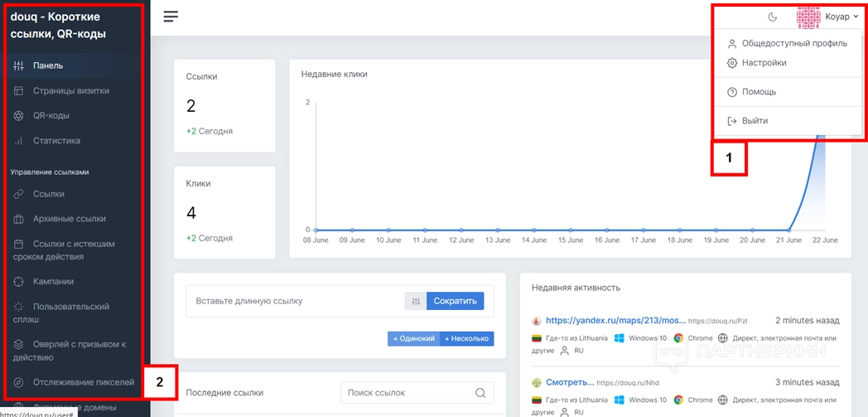Open Архивные ссылки in the sidebar
Screen dimensions: 868x417
(x=69, y=219)
